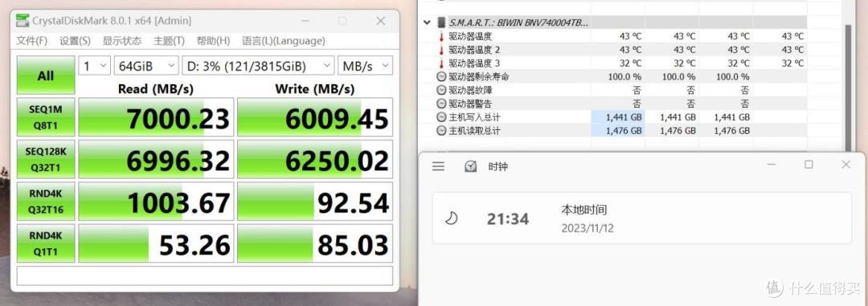The width and height of the screenshot is (868, 306).
Task: Click the Read (MB/s) column header
Action: (156, 88)
